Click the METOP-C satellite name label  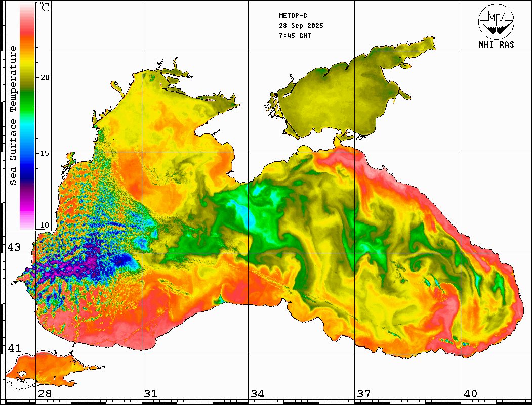[x=293, y=15]
